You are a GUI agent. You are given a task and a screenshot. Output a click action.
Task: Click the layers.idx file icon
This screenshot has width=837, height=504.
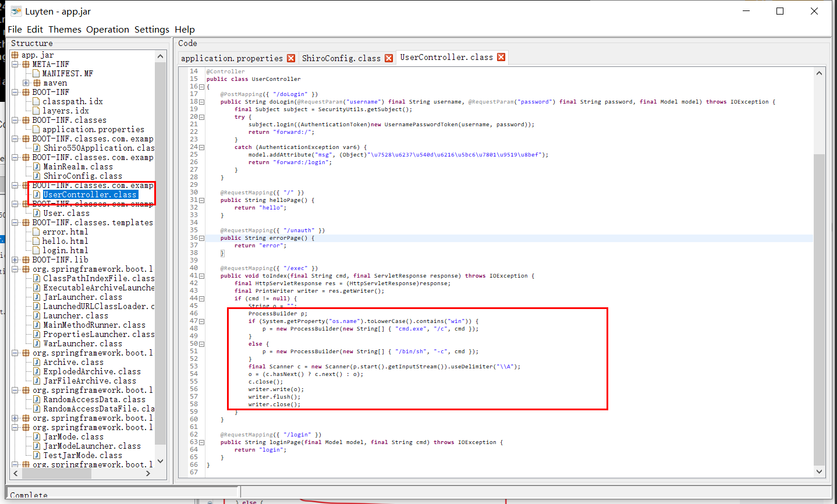36,111
